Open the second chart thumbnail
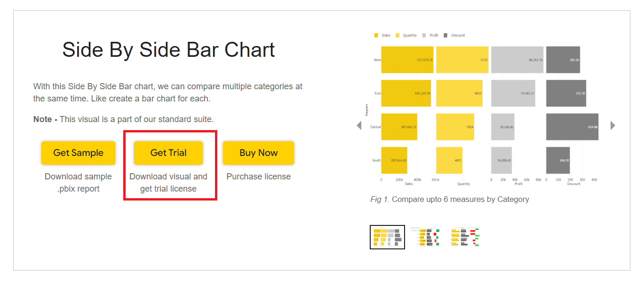The height and width of the screenshot is (286, 644). click(426, 237)
